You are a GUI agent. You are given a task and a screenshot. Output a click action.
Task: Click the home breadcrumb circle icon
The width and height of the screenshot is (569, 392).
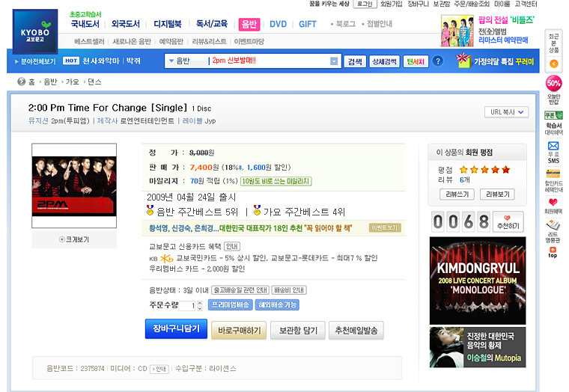(22, 82)
